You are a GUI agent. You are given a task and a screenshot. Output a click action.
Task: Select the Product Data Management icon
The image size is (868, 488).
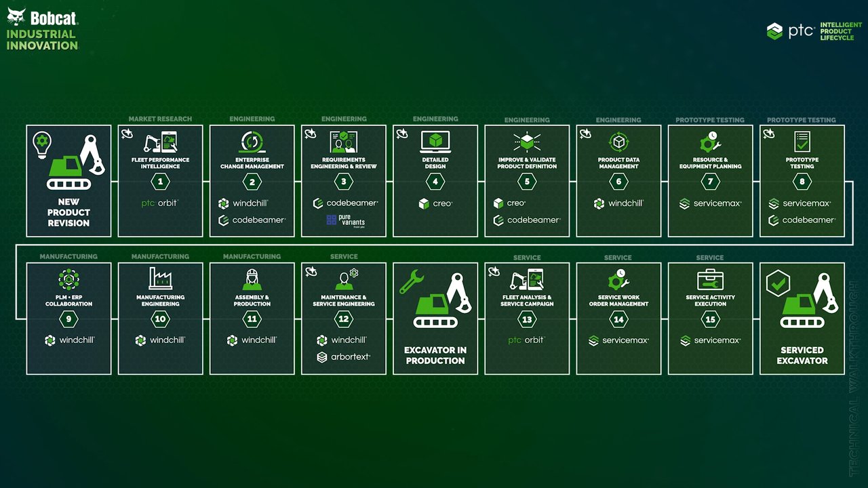[618, 142]
